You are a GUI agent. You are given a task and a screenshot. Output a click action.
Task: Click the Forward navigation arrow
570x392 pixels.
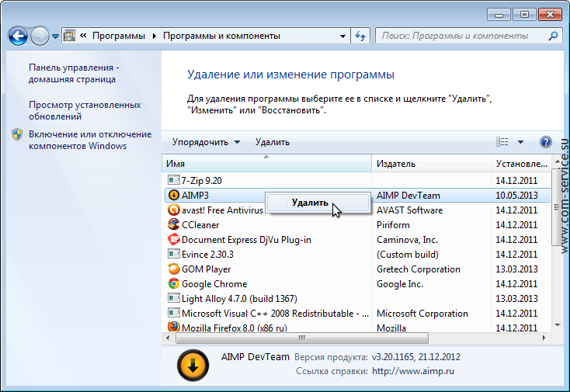40,36
